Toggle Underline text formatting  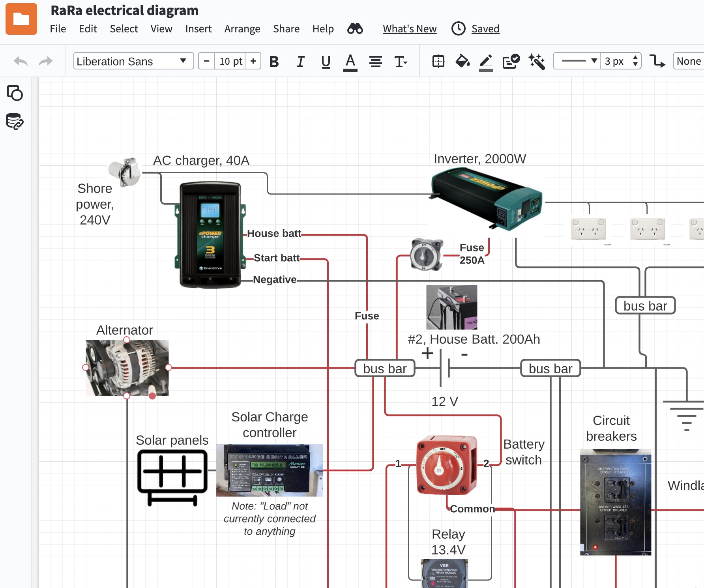coord(326,62)
